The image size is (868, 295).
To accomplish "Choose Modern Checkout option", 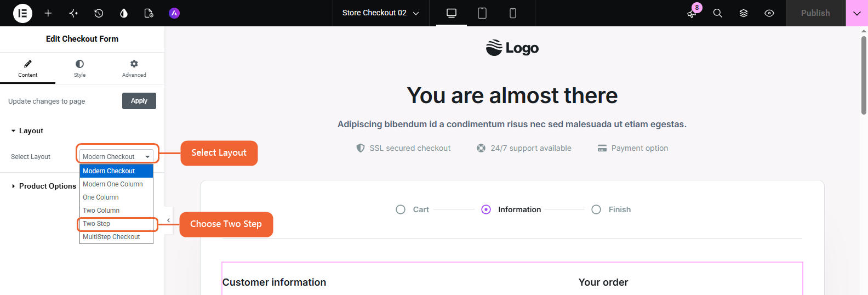I will [x=116, y=171].
